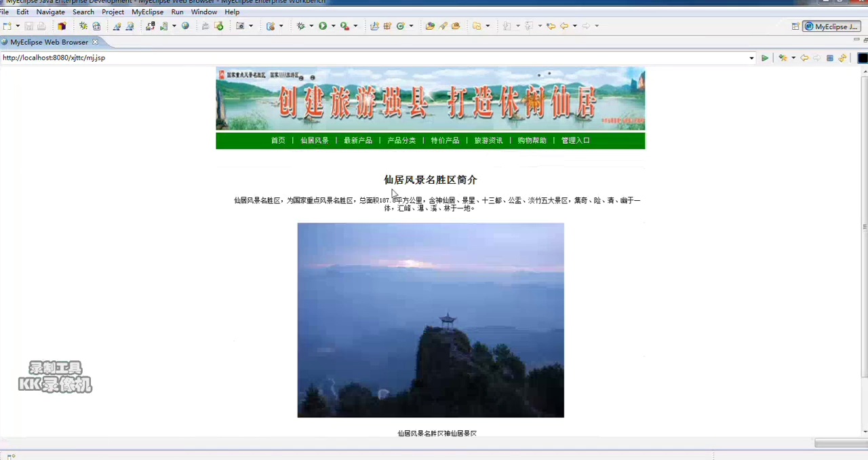The height and width of the screenshot is (460, 868).
Task: Click the horizontal scrollbar thumb at bottom
Action: pyautogui.click(x=841, y=443)
